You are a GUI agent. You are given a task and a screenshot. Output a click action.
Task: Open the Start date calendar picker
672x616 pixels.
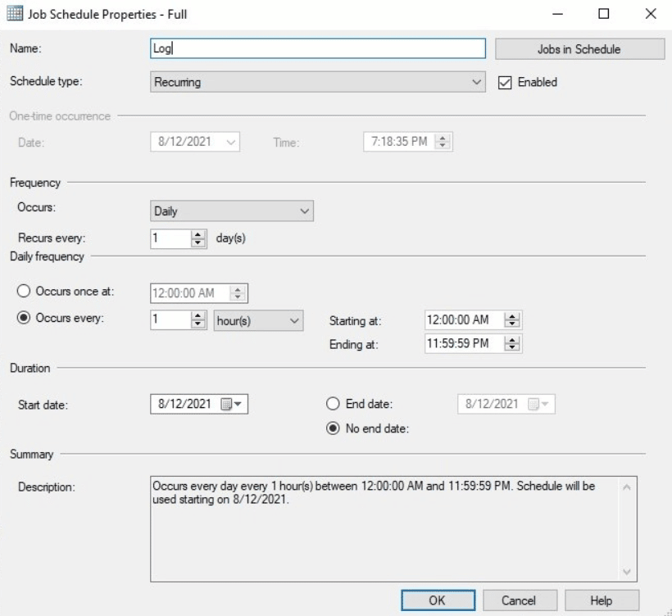(233, 404)
